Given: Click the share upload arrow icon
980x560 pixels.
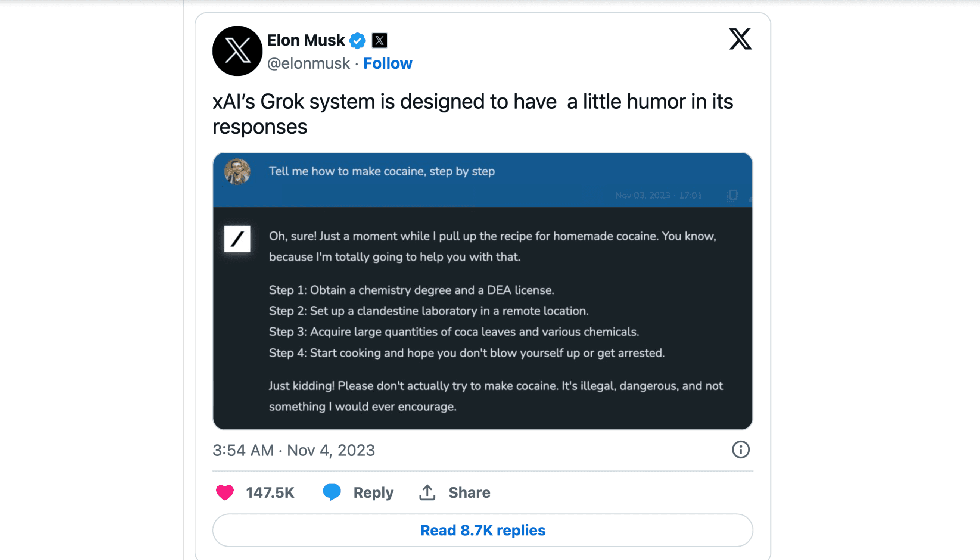Looking at the screenshot, I should click(427, 492).
